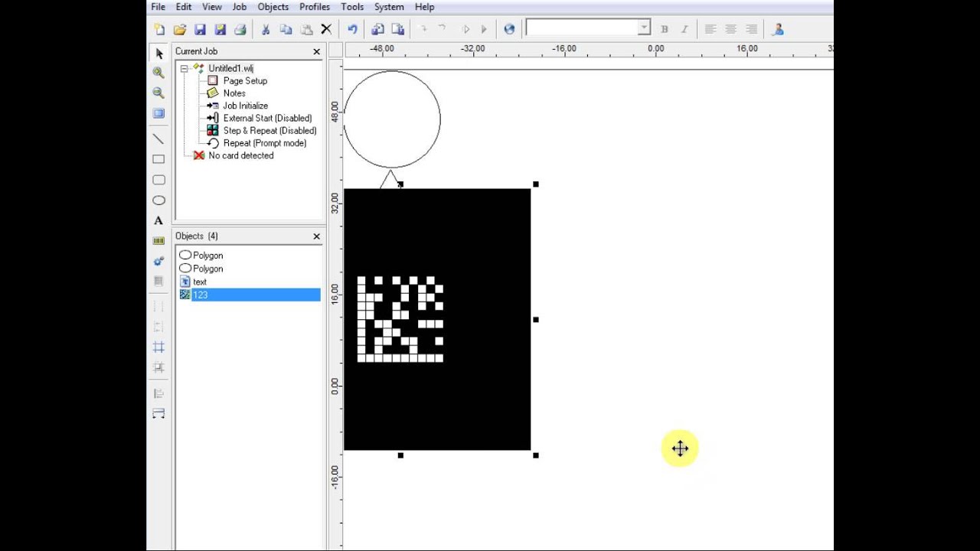
Task: Copy the selected object
Action: pos(286,29)
